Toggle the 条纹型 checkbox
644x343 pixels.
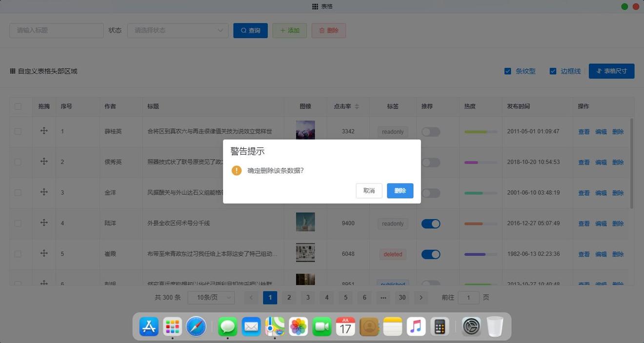tap(508, 71)
